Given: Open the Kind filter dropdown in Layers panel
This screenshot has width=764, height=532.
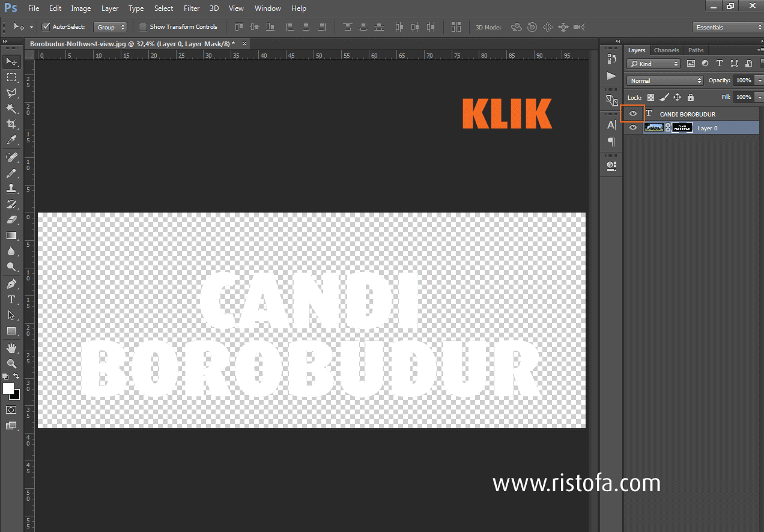Looking at the screenshot, I should (x=653, y=63).
